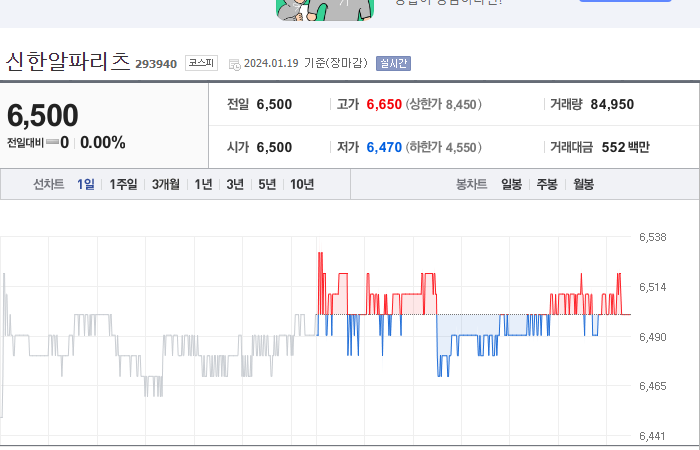The width and height of the screenshot is (700, 450).
Task: Click the 6,465 axis label on chart
Action: (653, 386)
